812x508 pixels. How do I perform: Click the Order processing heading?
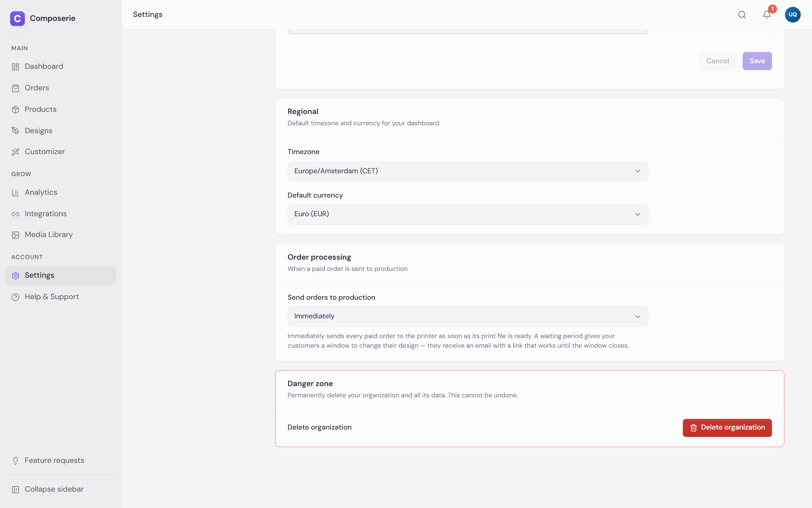[x=319, y=257]
